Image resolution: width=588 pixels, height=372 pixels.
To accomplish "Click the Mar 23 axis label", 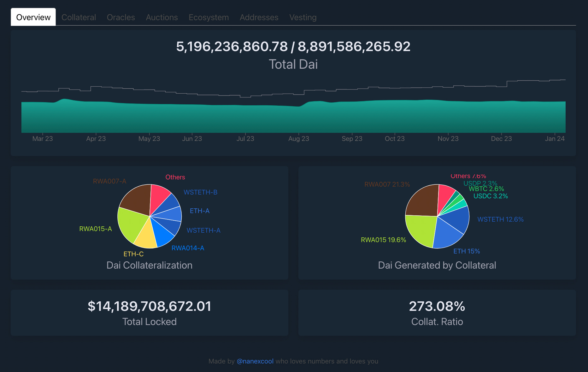I will 43,139.
